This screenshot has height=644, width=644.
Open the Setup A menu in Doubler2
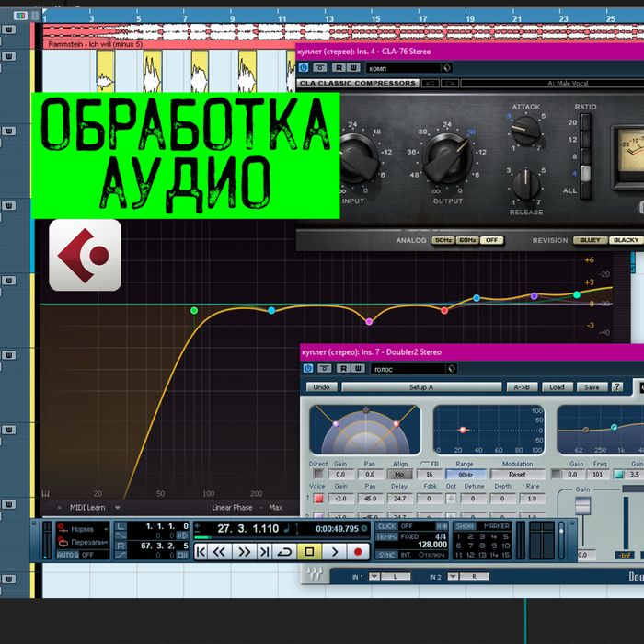coord(421,387)
